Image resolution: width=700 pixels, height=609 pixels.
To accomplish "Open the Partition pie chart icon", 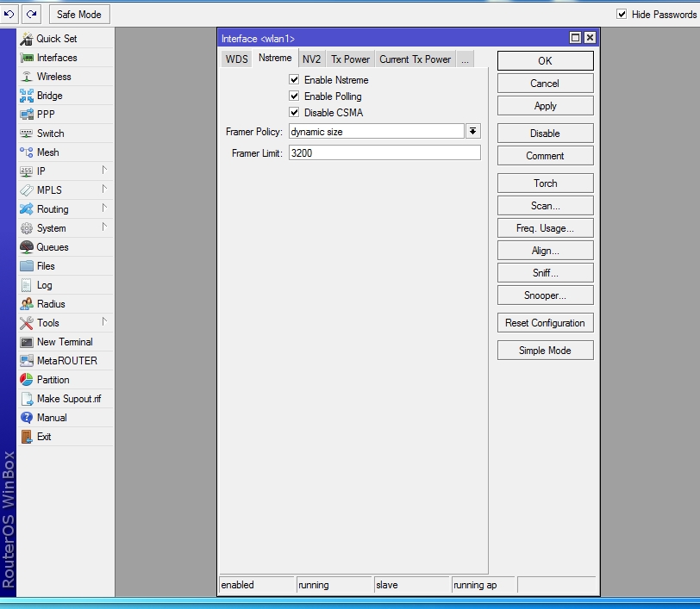I will [x=27, y=380].
